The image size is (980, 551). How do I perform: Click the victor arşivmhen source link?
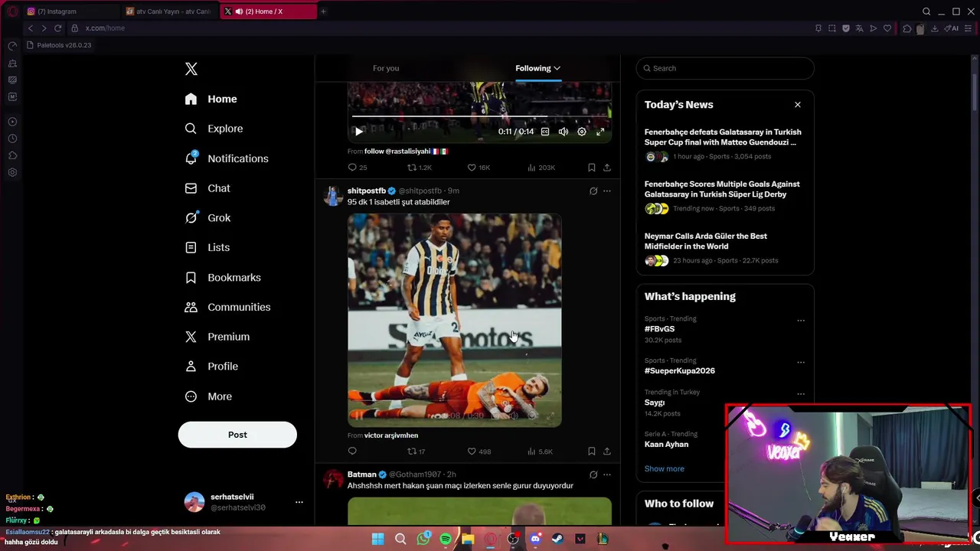pyautogui.click(x=391, y=435)
